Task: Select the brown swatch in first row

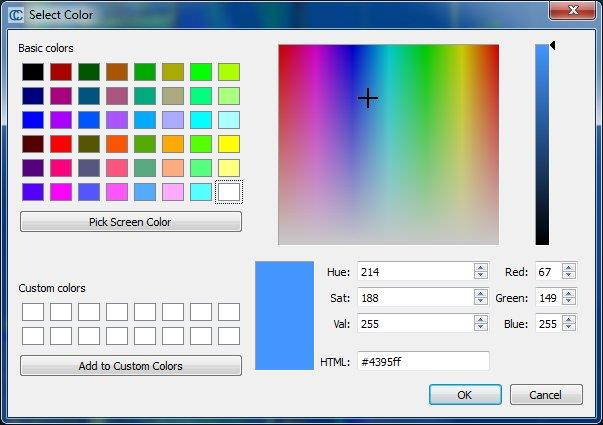Action: tap(117, 72)
